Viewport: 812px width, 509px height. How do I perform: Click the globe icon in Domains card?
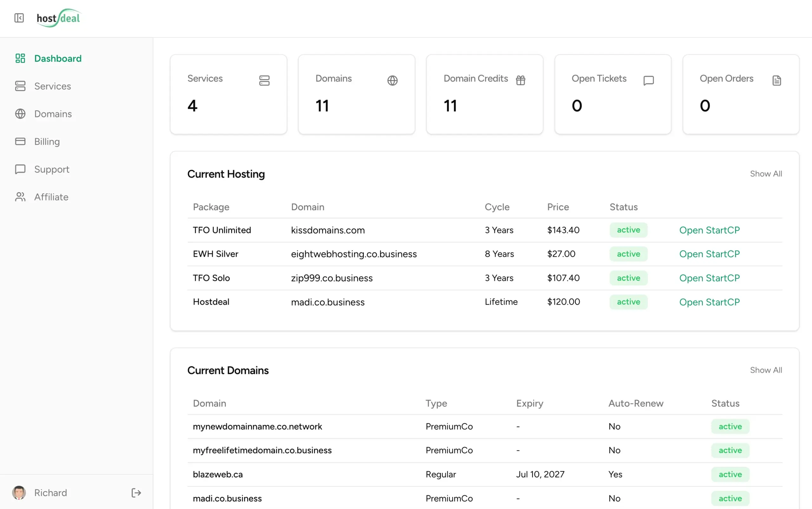(393, 81)
